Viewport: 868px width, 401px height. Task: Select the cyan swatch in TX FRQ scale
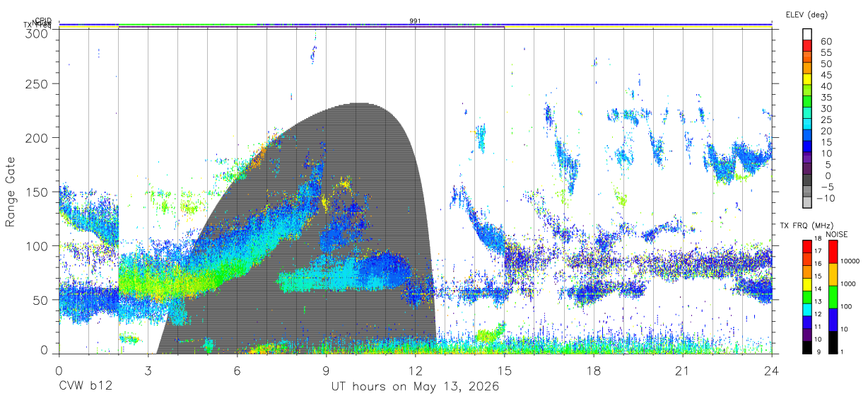pyautogui.click(x=807, y=308)
